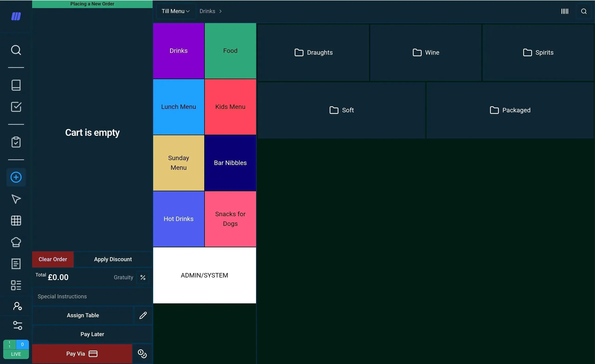Open the user management icon in sidebar
The height and width of the screenshot is (364, 595).
(17, 306)
